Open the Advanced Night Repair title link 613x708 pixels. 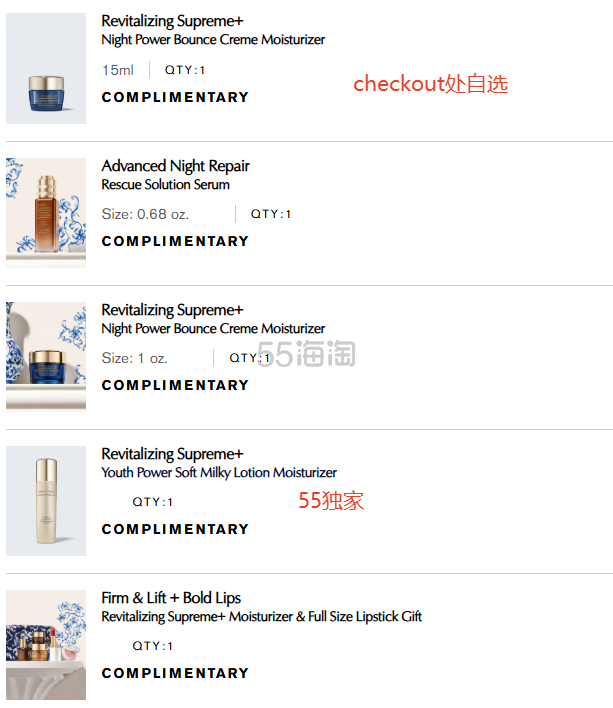coord(175,166)
